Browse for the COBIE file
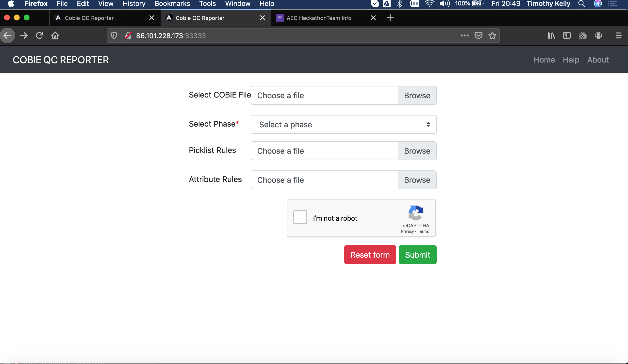The height and width of the screenshot is (364, 628). [x=417, y=95]
